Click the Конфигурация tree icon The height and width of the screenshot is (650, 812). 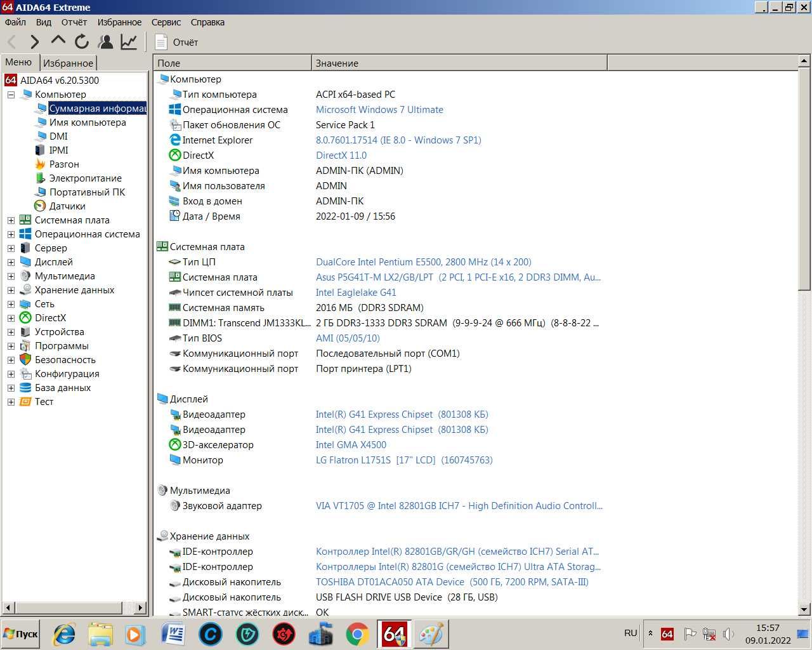[x=25, y=374]
